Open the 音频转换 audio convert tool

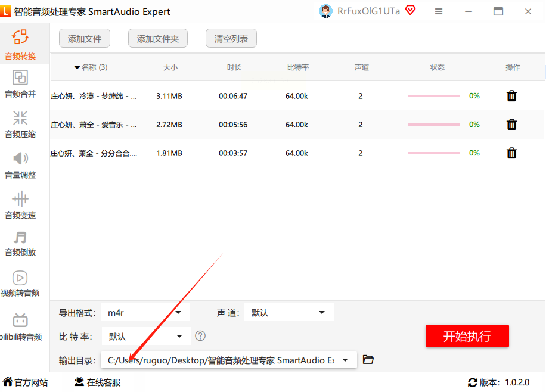pos(20,45)
